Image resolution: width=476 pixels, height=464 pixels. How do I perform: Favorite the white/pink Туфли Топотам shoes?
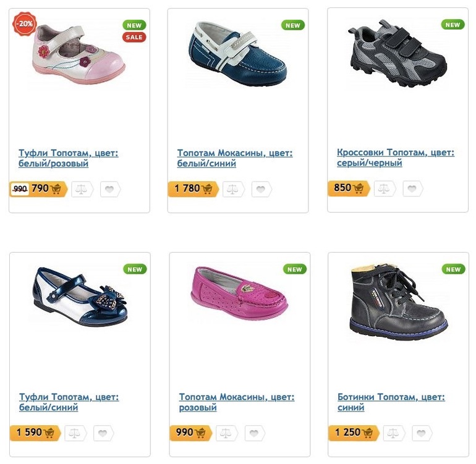point(110,189)
